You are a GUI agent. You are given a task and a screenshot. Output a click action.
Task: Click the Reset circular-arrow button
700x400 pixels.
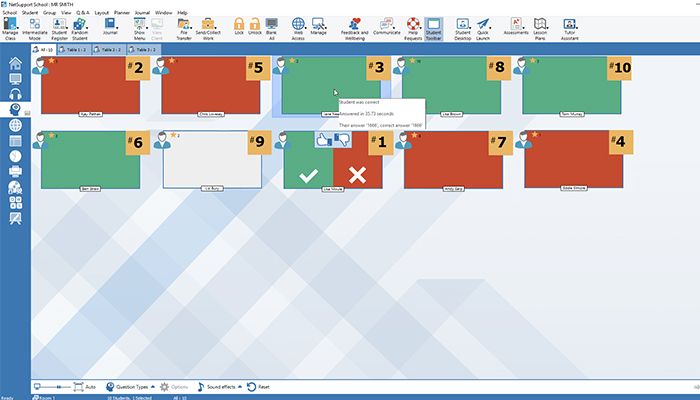click(x=258, y=387)
